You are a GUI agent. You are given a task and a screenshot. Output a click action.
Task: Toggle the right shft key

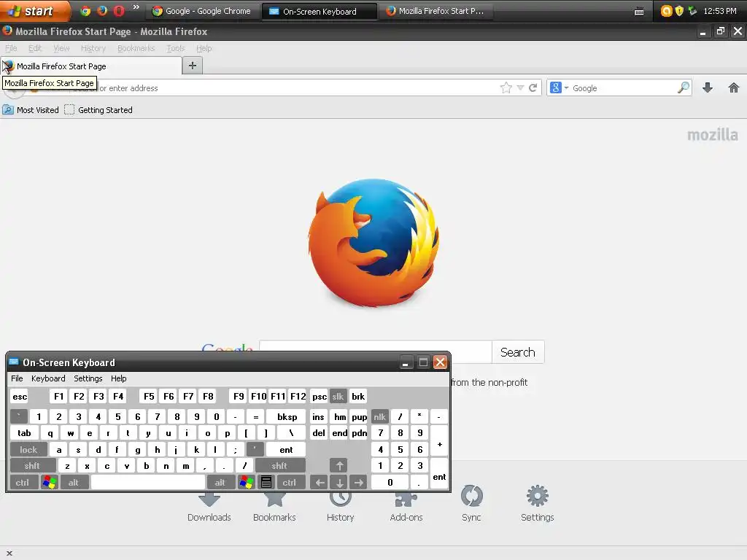[x=279, y=466]
